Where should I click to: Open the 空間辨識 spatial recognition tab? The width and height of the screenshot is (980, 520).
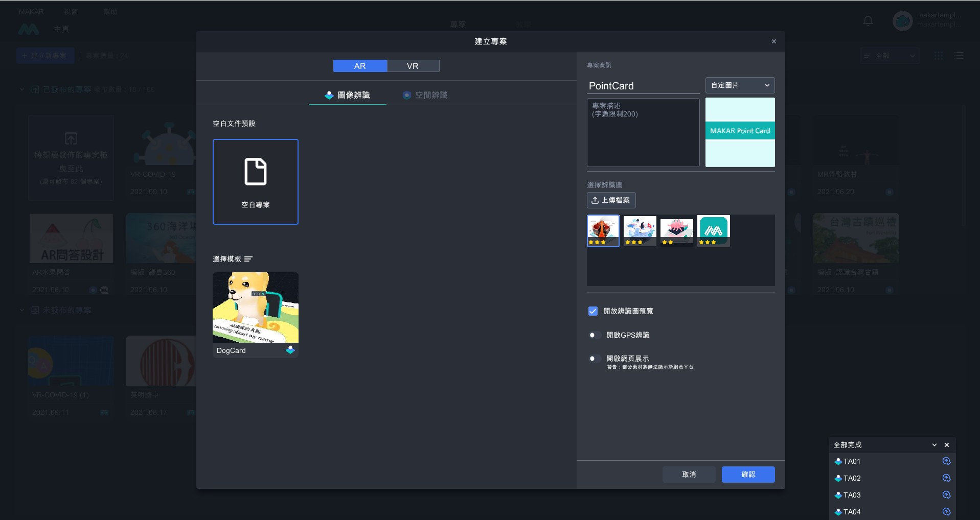click(425, 95)
